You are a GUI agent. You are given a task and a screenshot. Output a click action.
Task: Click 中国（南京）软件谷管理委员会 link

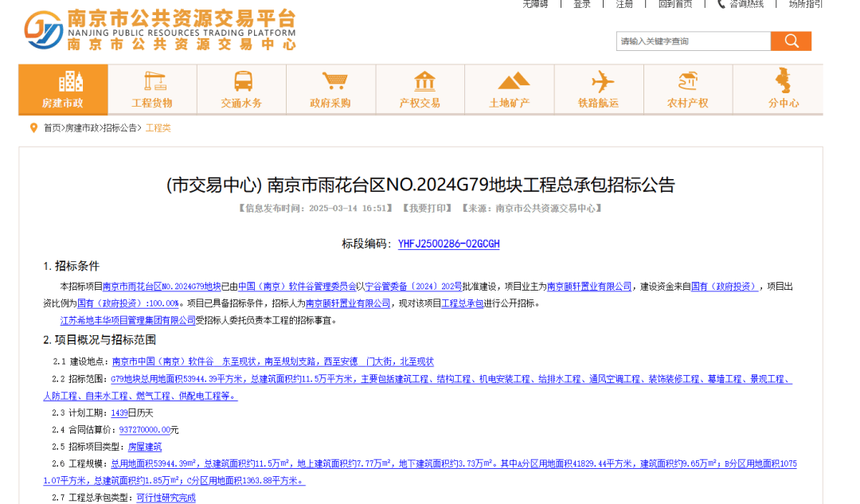tap(297, 287)
